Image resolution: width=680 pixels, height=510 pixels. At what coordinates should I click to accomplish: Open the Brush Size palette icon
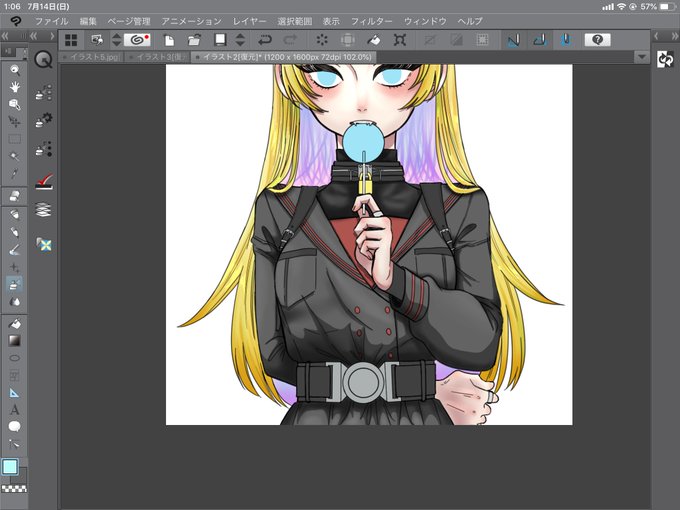coord(43,149)
